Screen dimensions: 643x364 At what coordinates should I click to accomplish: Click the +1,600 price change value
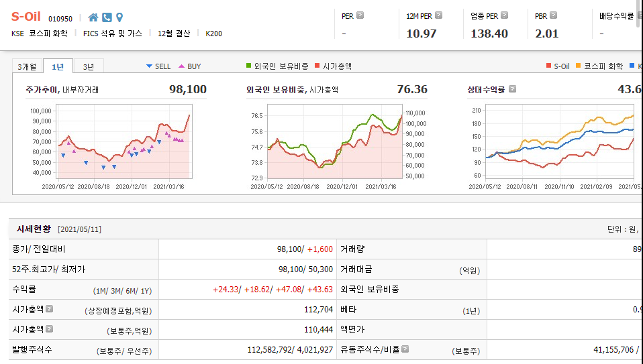[x=320, y=249]
